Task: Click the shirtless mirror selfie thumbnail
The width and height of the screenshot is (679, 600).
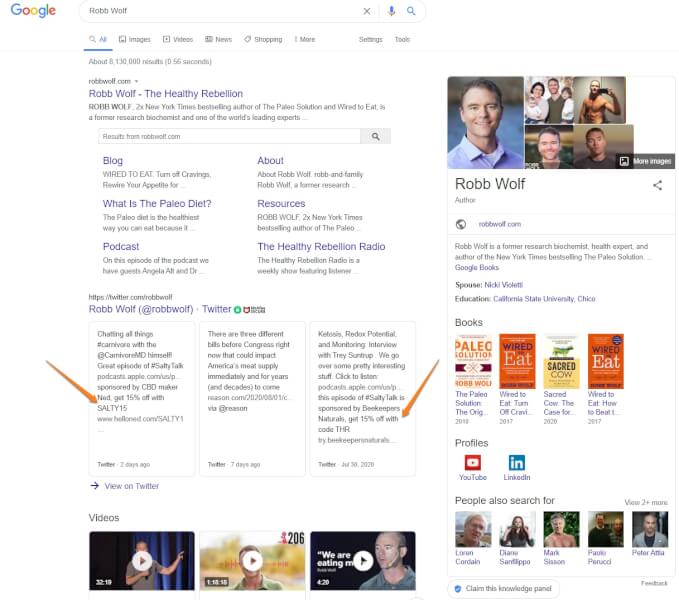Action: 600,100
